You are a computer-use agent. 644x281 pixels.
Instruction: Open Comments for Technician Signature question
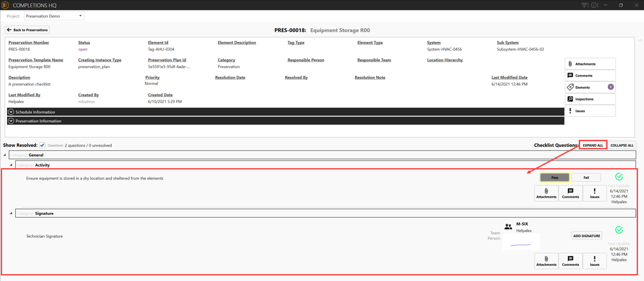click(571, 261)
